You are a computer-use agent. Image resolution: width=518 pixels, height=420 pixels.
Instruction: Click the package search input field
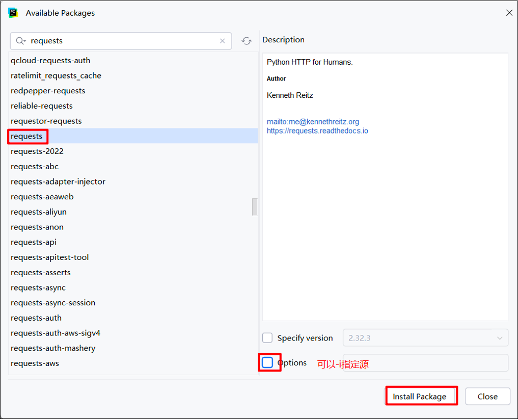122,41
